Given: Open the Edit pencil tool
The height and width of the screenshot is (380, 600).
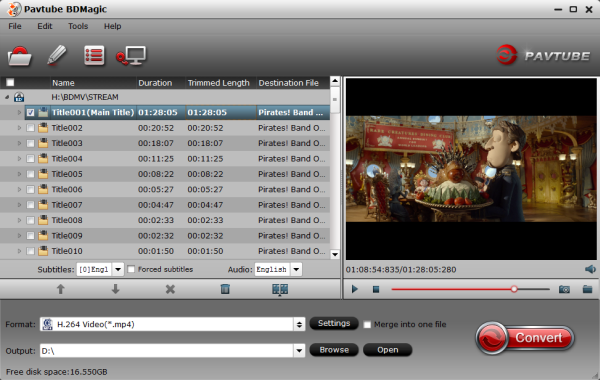Looking at the screenshot, I should 57,55.
